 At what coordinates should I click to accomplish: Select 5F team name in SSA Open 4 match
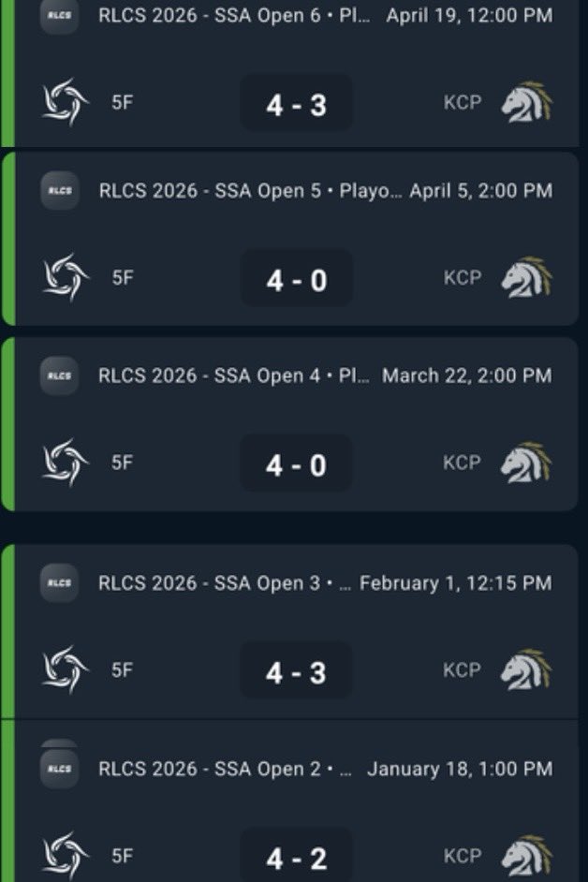122,463
